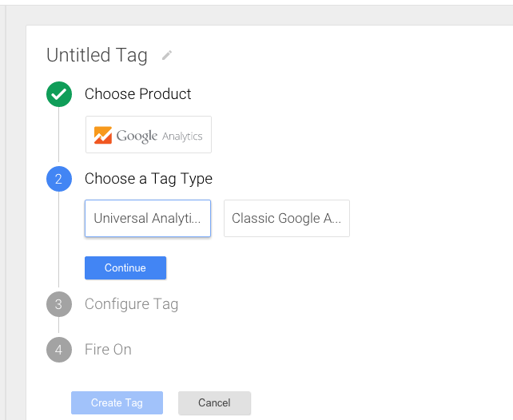Click the pencil icon to rename tag

click(x=167, y=55)
